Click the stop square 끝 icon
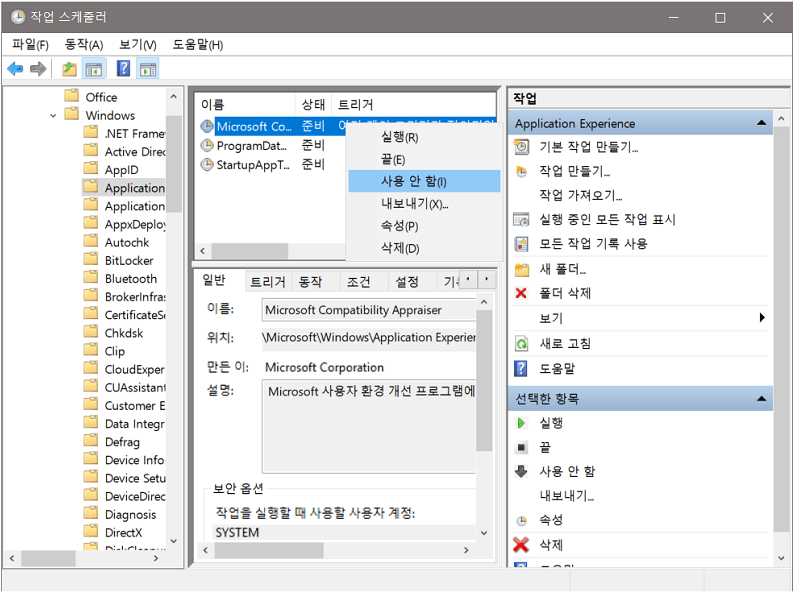Viewport: 794px width, 592px height. 521,448
